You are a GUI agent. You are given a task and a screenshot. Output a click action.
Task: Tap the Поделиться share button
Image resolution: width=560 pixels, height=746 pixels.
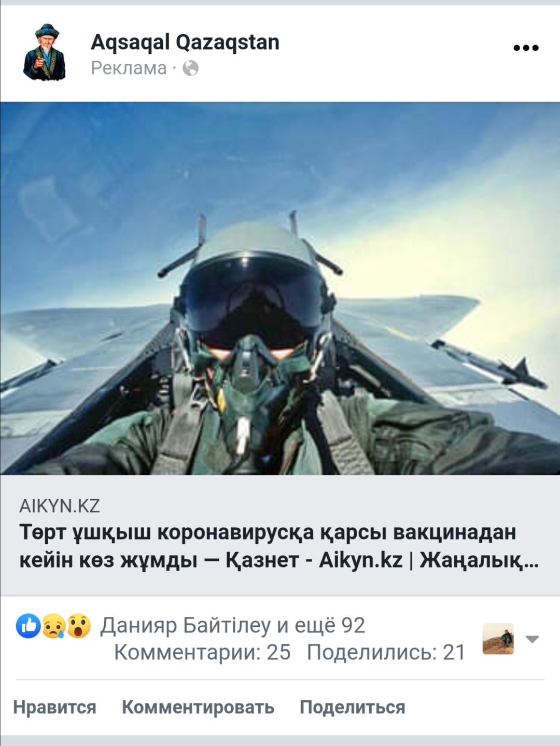[353, 707]
